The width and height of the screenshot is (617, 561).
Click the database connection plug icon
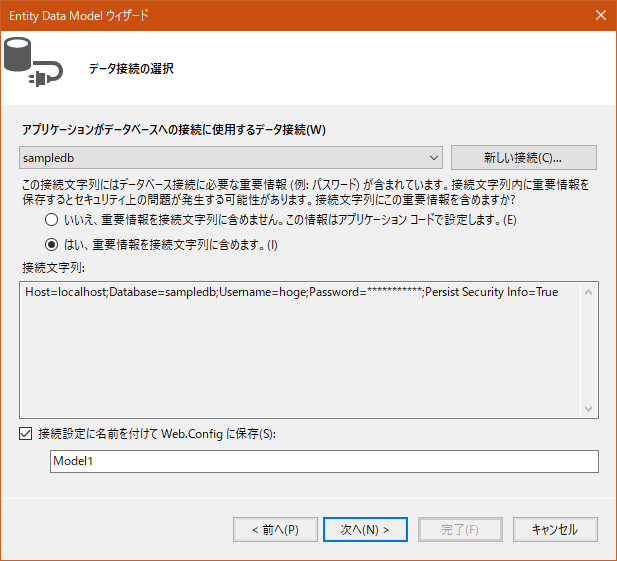point(33,62)
